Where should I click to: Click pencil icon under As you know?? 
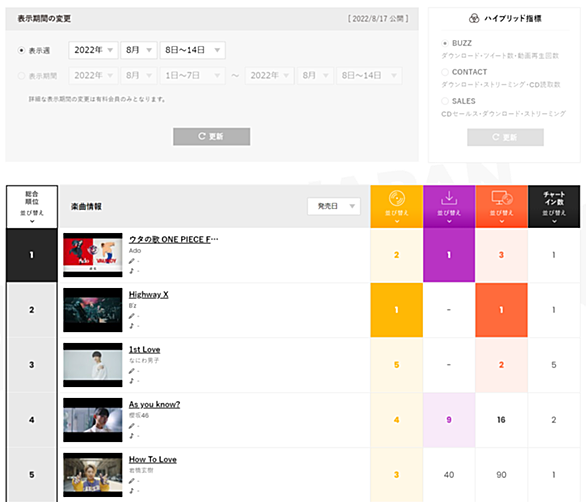click(132, 426)
